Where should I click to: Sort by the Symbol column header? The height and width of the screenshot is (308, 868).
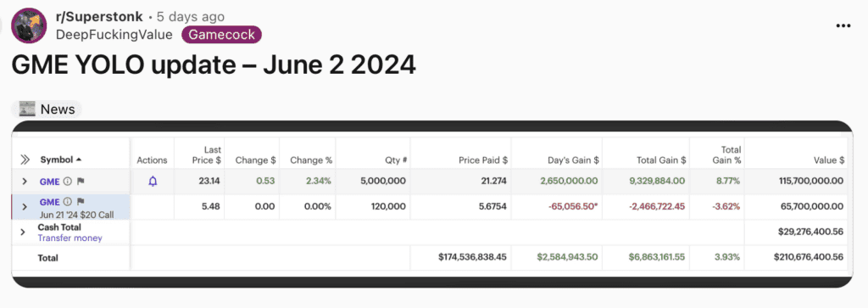tap(61, 160)
